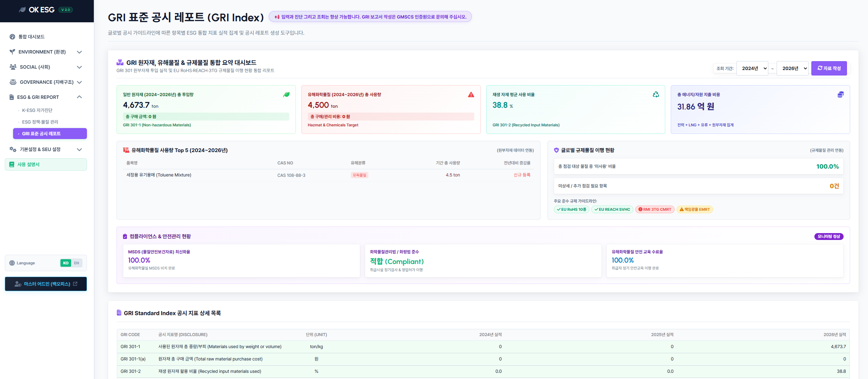Open the 2026년 end year dropdown

(793, 68)
